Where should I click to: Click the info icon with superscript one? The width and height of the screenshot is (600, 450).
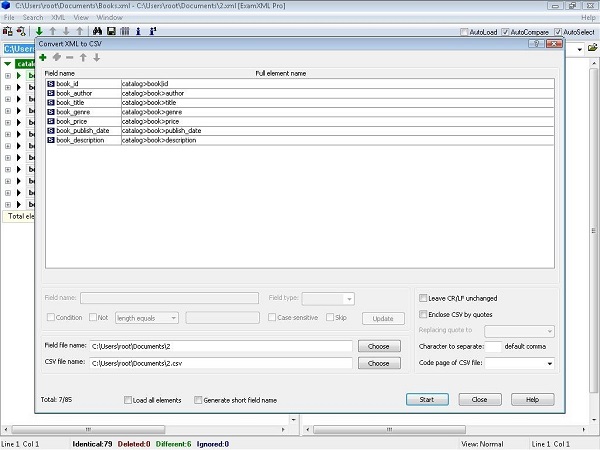(x=153, y=31)
